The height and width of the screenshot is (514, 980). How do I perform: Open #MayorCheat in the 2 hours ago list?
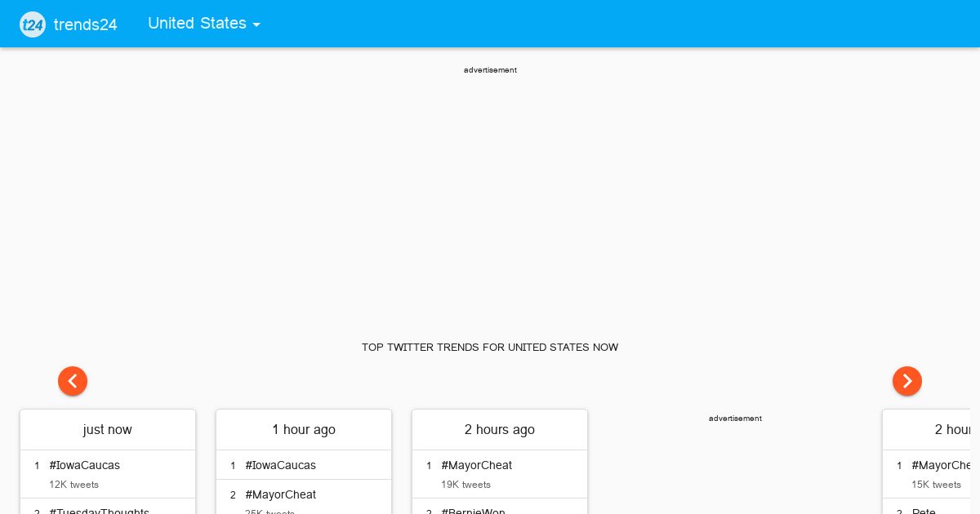tap(476, 465)
